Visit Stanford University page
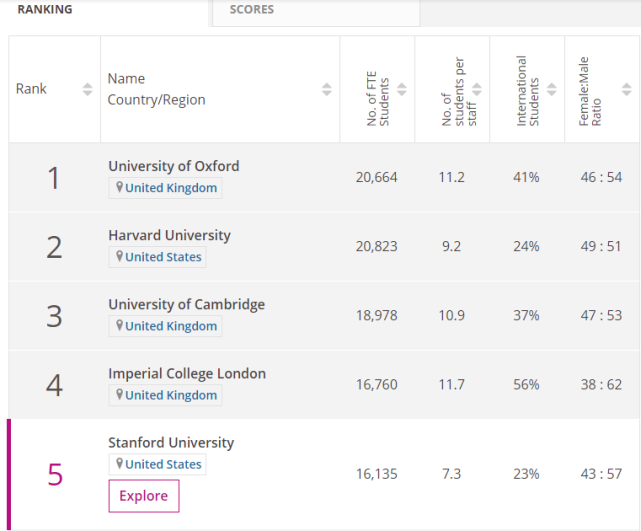 tap(171, 442)
